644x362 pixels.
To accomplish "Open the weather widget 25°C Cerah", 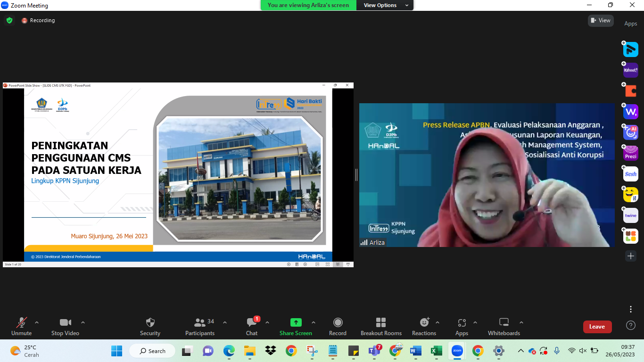I will click(x=25, y=351).
